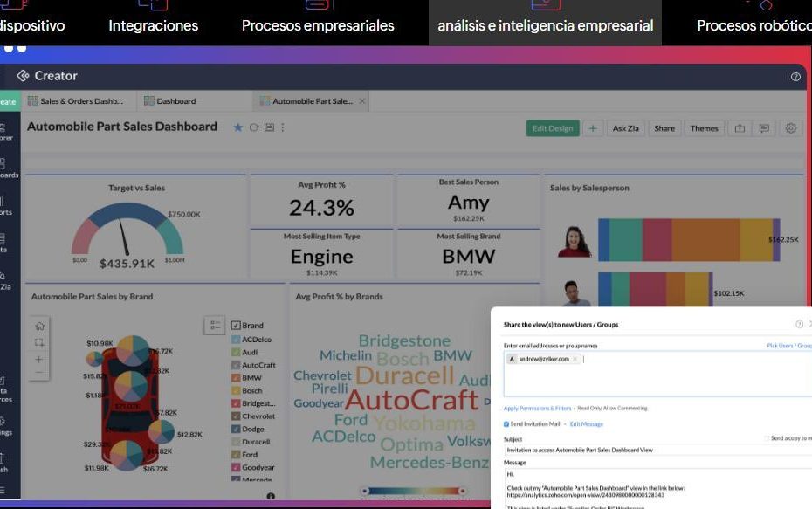Refresh the dashboard with reload icon
This screenshot has width=812, height=509.
click(254, 127)
